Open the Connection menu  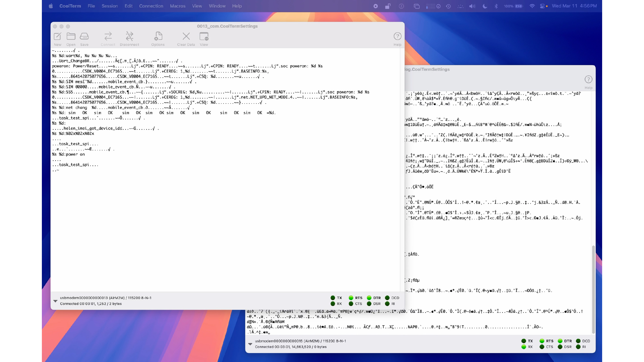(151, 6)
